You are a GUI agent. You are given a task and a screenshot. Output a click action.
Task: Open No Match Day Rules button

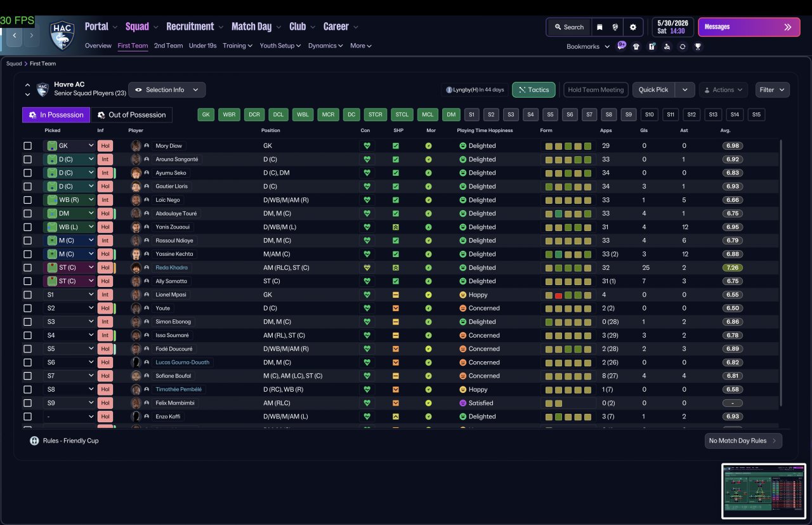pos(743,441)
